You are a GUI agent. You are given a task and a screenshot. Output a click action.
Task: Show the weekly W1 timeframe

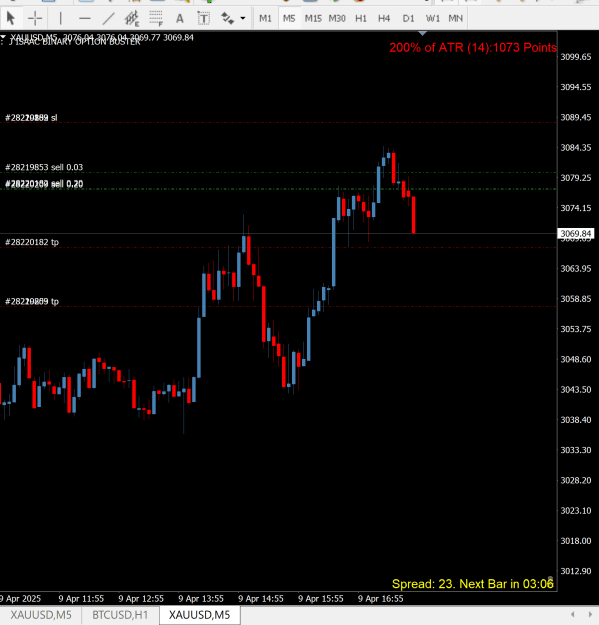(x=433, y=18)
